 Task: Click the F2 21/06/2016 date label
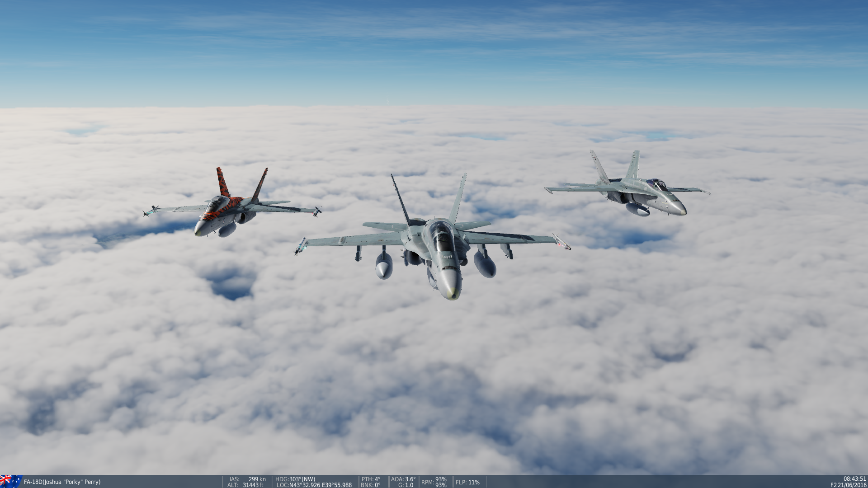pyautogui.click(x=848, y=485)
